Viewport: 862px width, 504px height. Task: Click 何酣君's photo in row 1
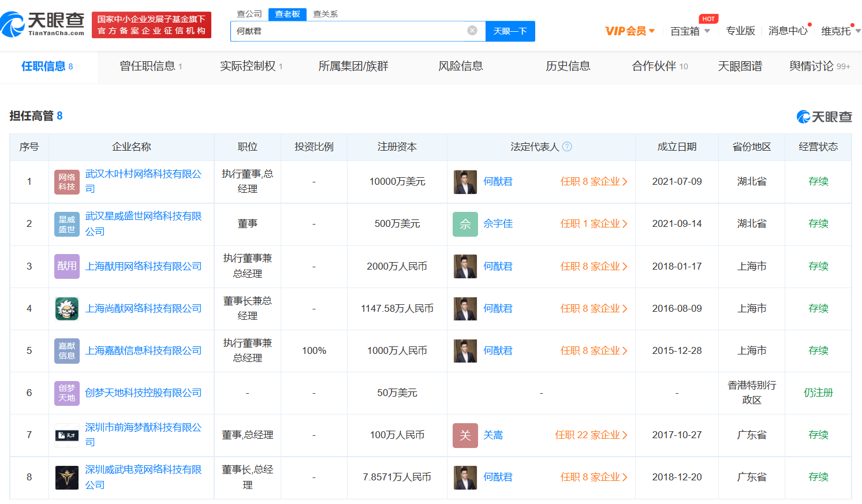coord(465,182)
